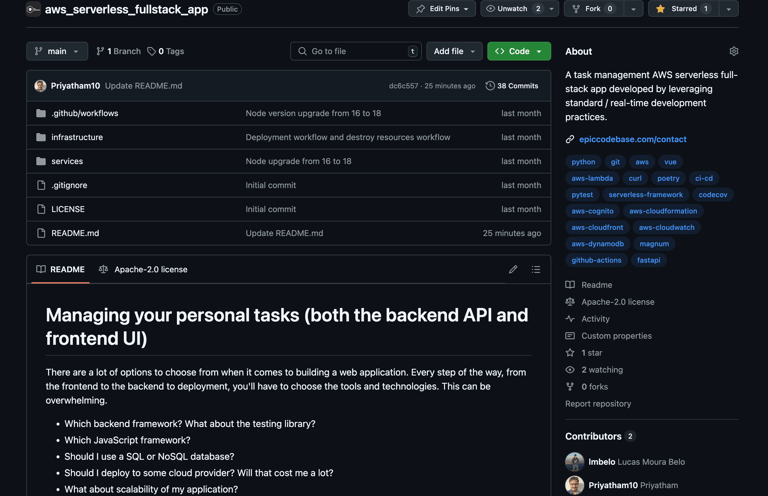
Task: Click the magnum topic tag
Action: click(x=654, y=244)
